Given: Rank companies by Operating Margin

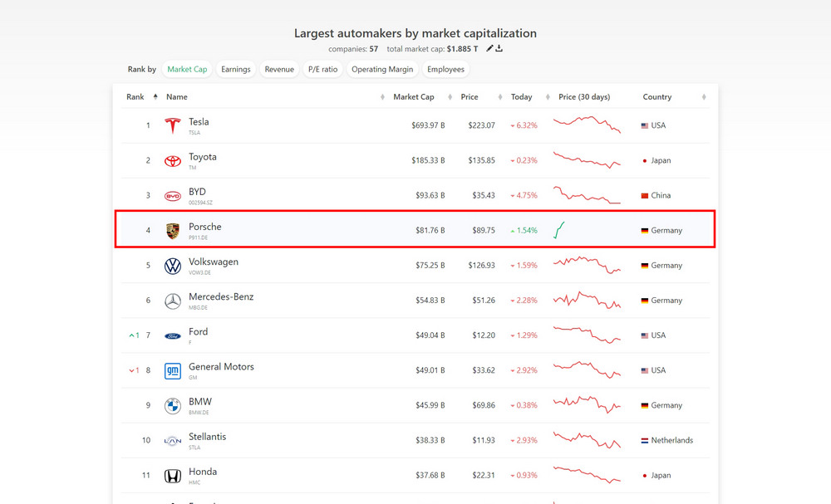Looking at the screenshot, I should pos(381,70).
